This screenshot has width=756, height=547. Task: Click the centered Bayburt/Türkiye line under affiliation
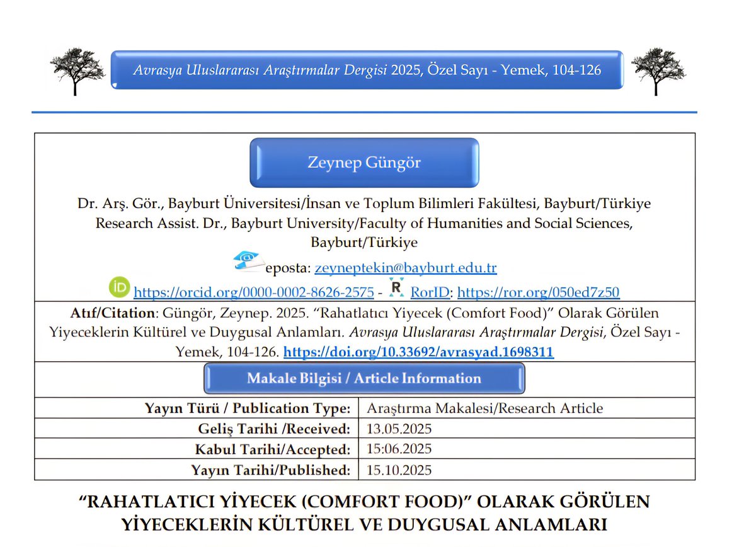[x=364, y=243]
